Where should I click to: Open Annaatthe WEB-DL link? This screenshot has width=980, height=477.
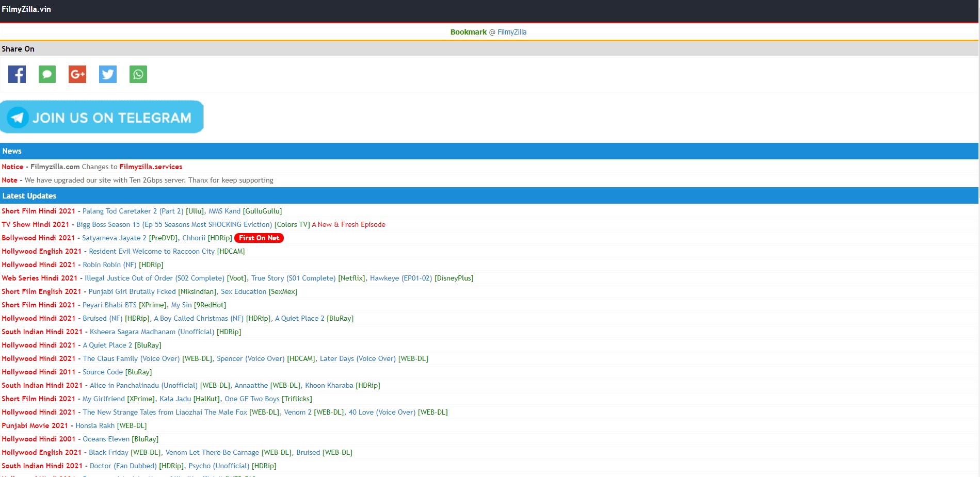(251, 385)
